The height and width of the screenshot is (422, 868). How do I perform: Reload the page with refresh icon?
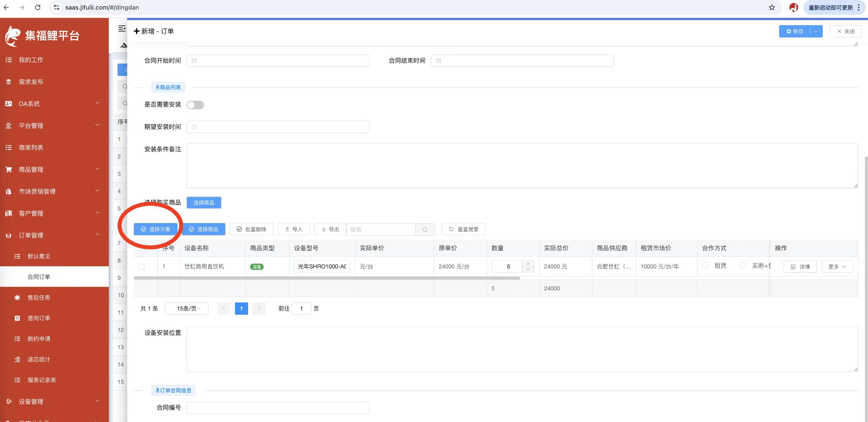pyautogui.click(x=38, y=7)
